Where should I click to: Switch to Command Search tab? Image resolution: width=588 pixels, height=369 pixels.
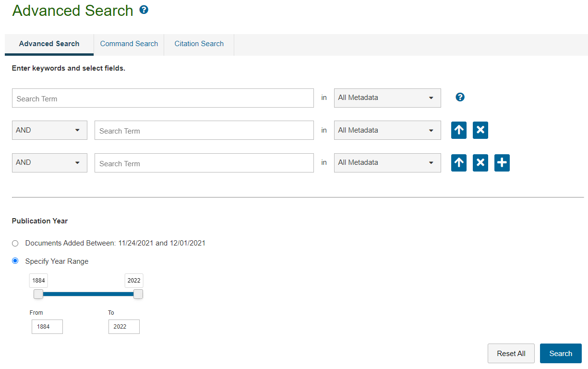click(x=129, y=44)
